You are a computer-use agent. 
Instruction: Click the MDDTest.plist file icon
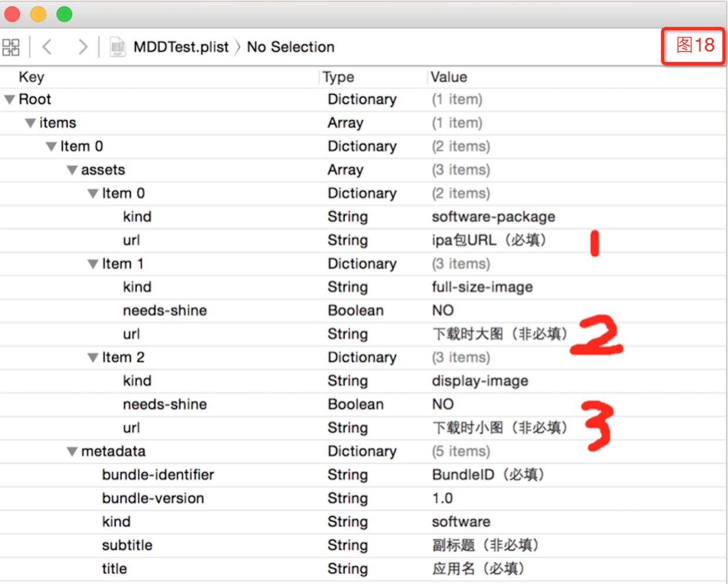[x=117, y=47]
